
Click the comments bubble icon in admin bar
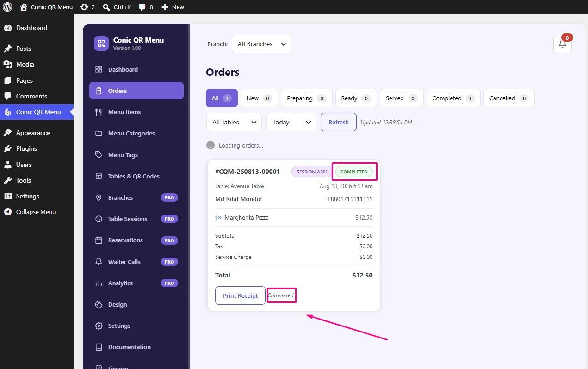142,7
